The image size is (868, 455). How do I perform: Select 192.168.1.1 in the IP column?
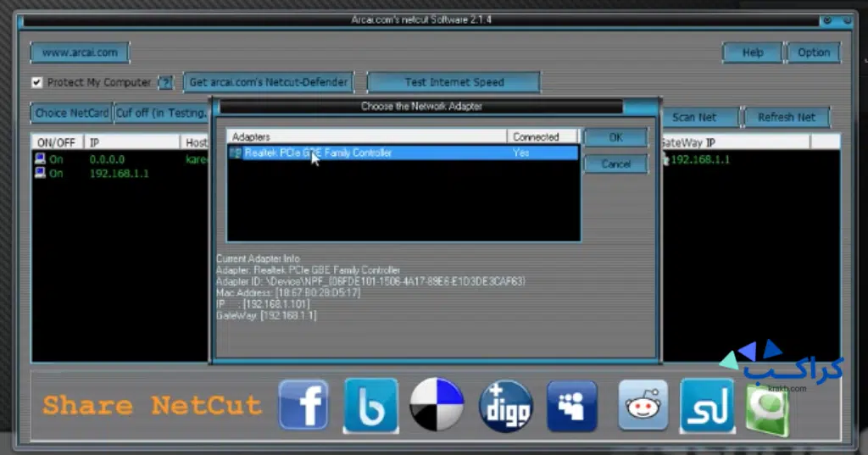[x=119, y=173]
